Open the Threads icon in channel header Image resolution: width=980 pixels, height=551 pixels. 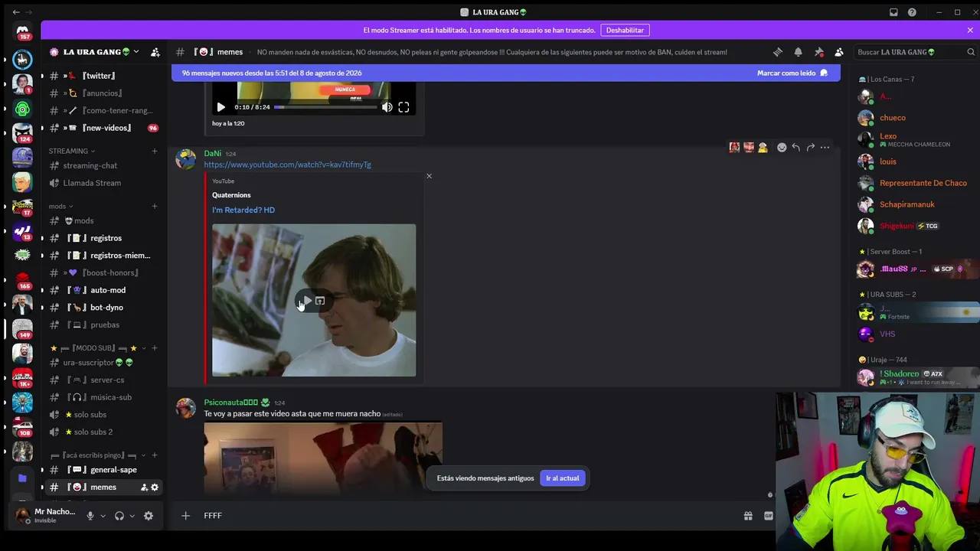(x=778, y=52)
